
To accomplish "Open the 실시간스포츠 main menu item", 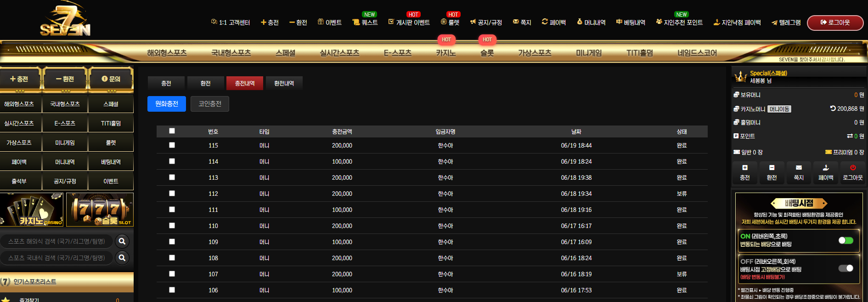I will (339, 53).
